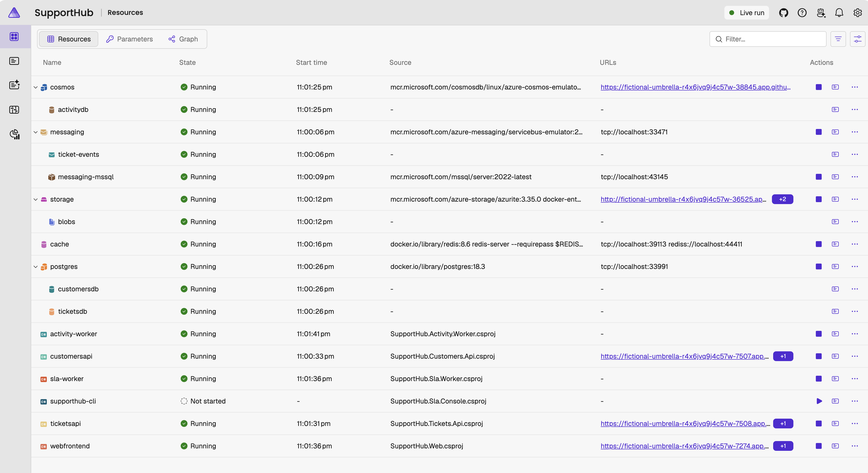This screenshot has width=868, height=473.
Task: Open the Metrics sidebar icon
Action: [x=15, y=134]
